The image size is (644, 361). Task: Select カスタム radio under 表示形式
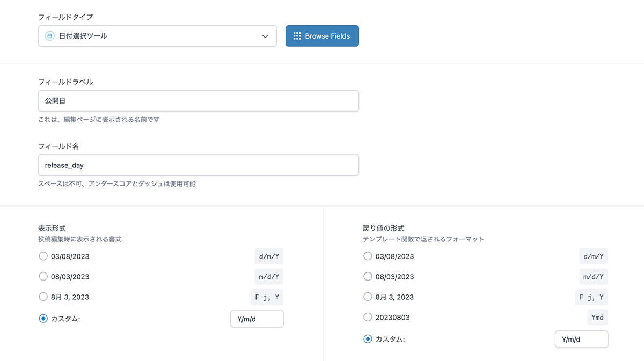[43, 319]
